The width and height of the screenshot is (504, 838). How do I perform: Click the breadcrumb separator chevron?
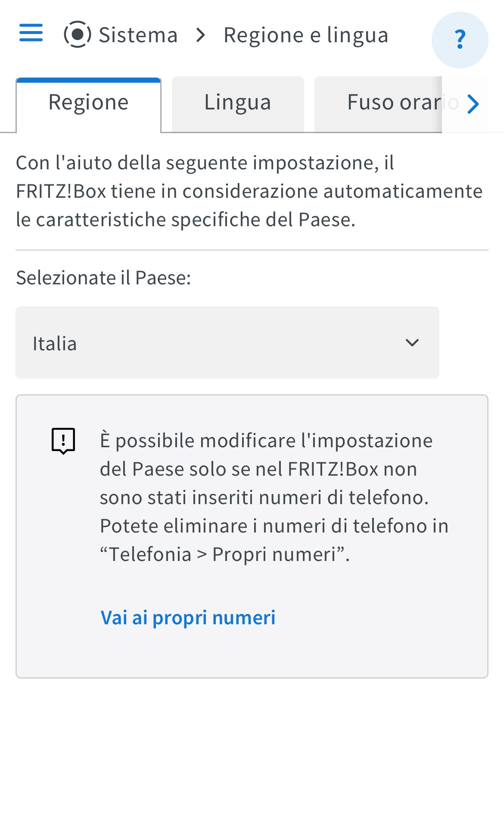(200, 35)
